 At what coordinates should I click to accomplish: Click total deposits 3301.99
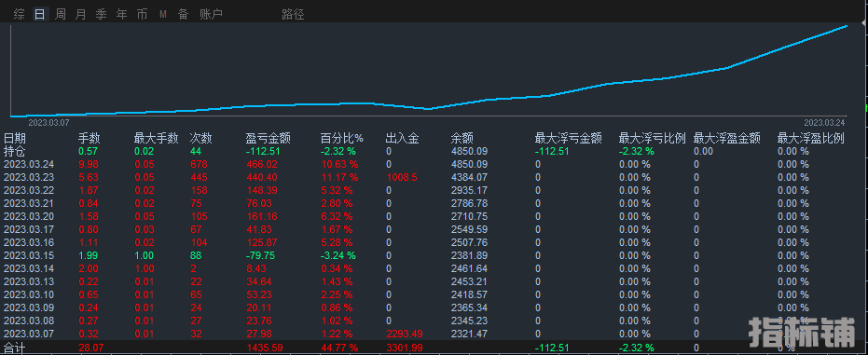[x=404, y=348]
